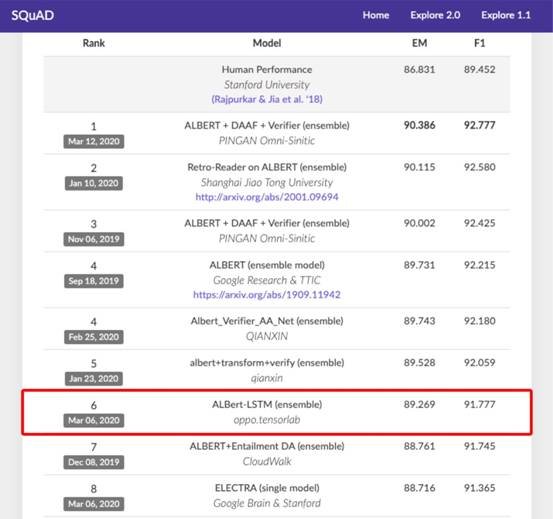Image resolution: width=553 pixels, height=519 pixels.
Task: Click the Feb 25, 2020 date badge
Action: point(94,337)
